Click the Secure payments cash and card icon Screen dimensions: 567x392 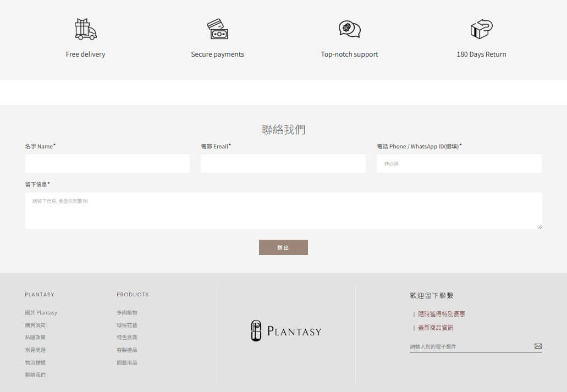click(x=217, y=29)
